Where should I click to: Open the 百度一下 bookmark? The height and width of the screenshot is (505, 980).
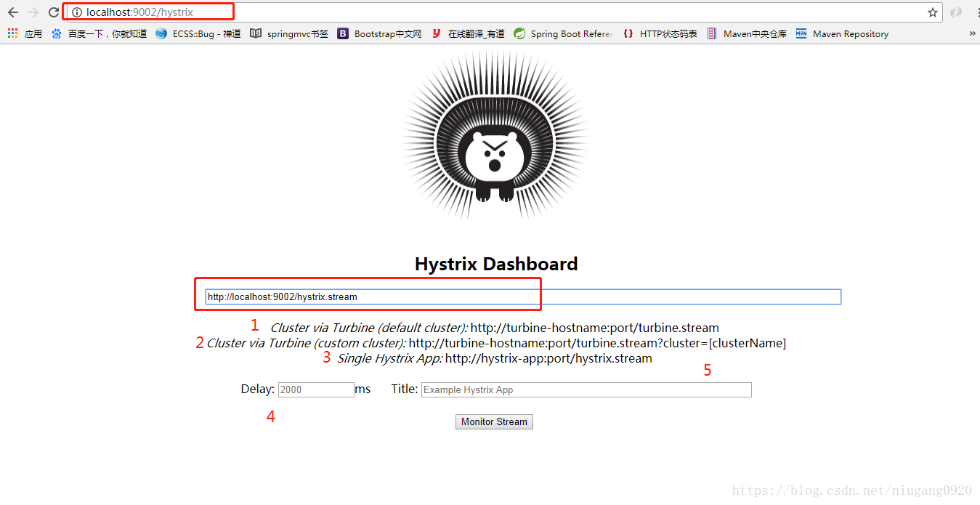point(100,33)
